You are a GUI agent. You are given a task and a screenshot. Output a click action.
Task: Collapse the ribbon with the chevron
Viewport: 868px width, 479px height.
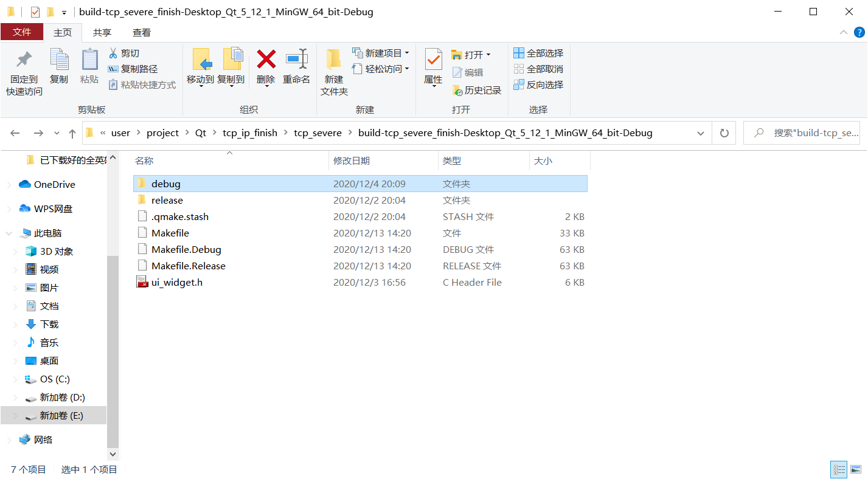843,32
